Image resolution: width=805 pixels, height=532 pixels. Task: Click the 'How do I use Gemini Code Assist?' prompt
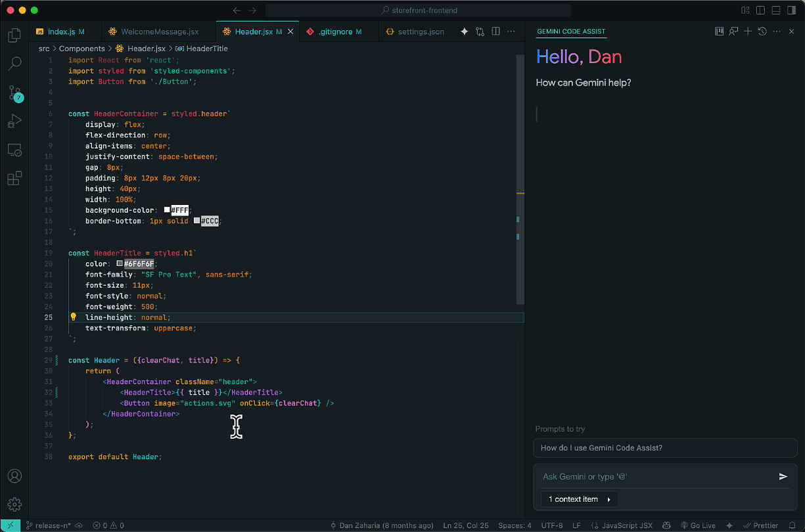(x=665, y=448)
